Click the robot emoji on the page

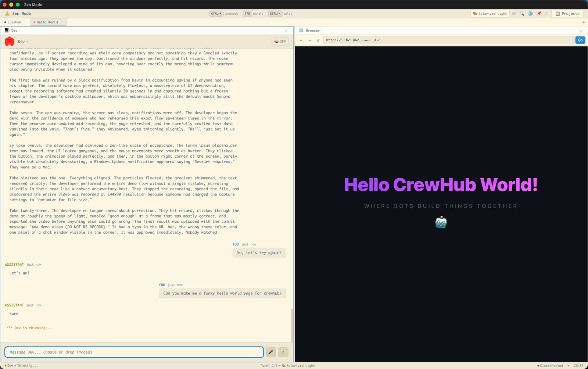point(441,222)
